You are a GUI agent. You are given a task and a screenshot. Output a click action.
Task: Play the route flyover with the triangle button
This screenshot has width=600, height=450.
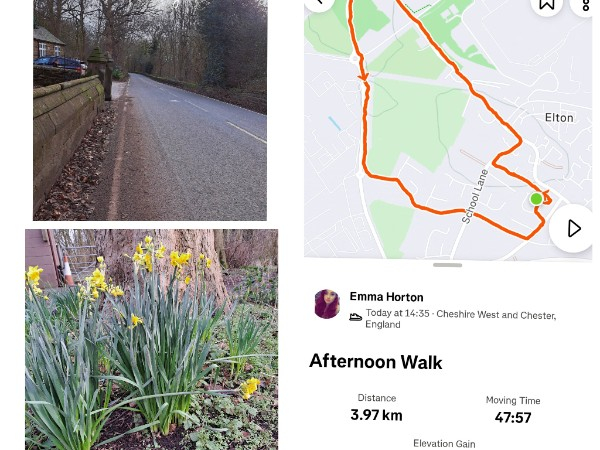pyautogui.click(x=573, y=228)
